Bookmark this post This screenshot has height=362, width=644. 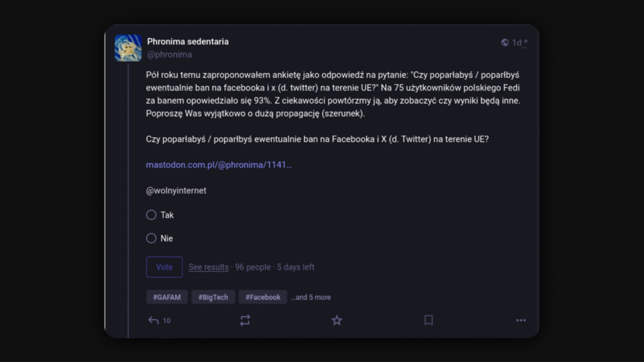click(428, 321)
